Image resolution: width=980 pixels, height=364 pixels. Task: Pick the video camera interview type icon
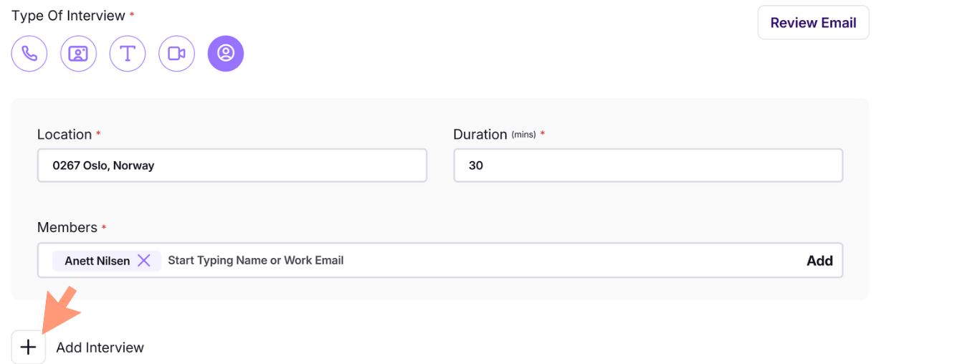pos(176,54)
